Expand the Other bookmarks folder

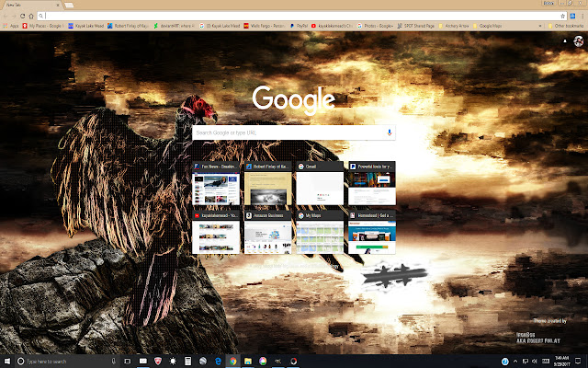coord(566,26)
